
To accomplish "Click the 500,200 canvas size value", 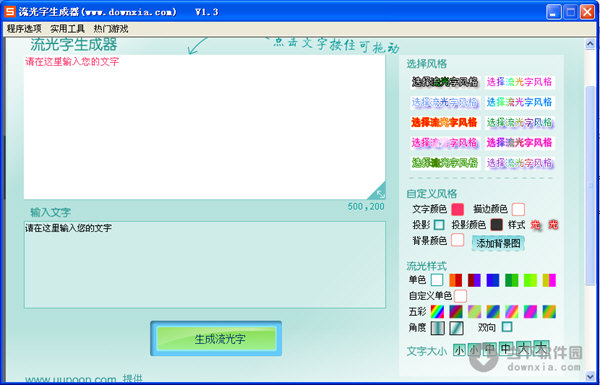I will coord(366,207).
